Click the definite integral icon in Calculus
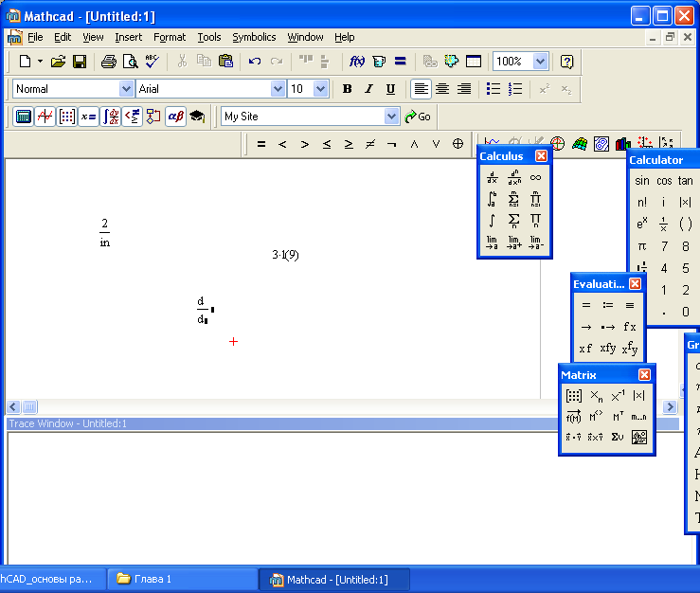Viewport: 700px width, 593px height. coord(493,199)
